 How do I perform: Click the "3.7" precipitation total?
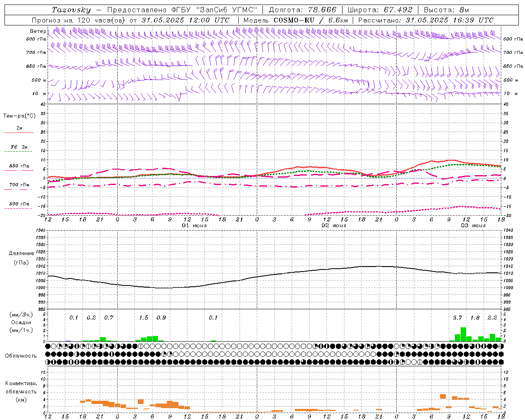(x=457, y=318)
